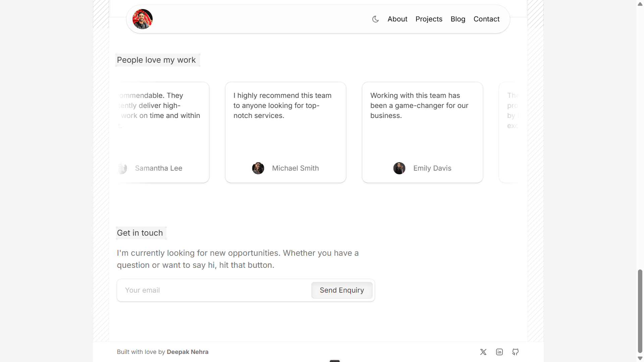This screenshot has width=644, height=362.
Task: Click the Samantha Lee name text
Action: [159, 168]
